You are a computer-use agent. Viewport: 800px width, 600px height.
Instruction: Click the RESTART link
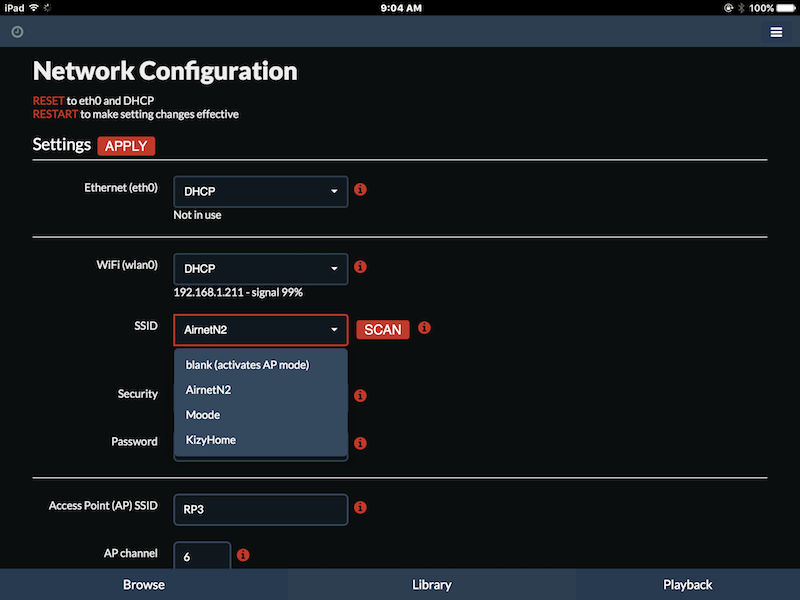[55, 114]
